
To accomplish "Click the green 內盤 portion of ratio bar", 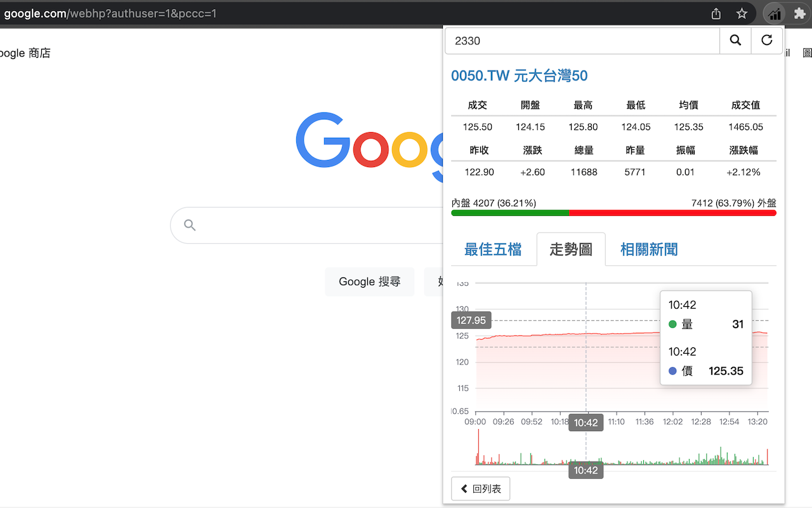I will coord(510,213).
